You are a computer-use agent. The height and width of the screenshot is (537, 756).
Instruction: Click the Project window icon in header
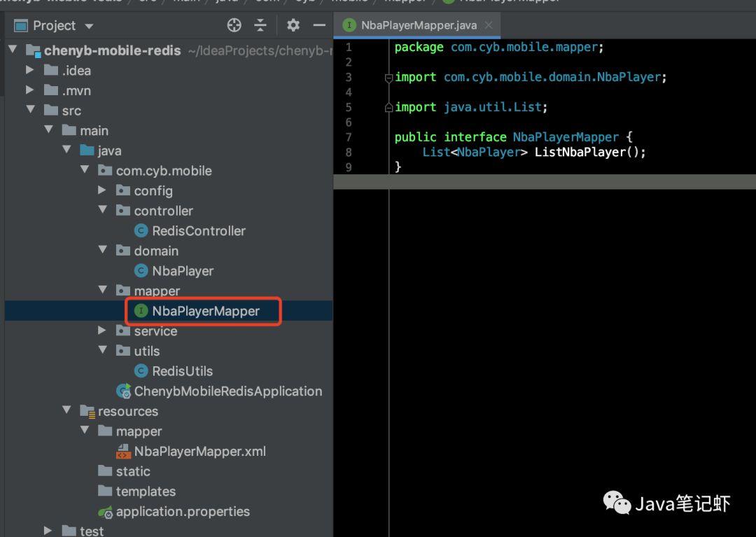tap(21, 25)
